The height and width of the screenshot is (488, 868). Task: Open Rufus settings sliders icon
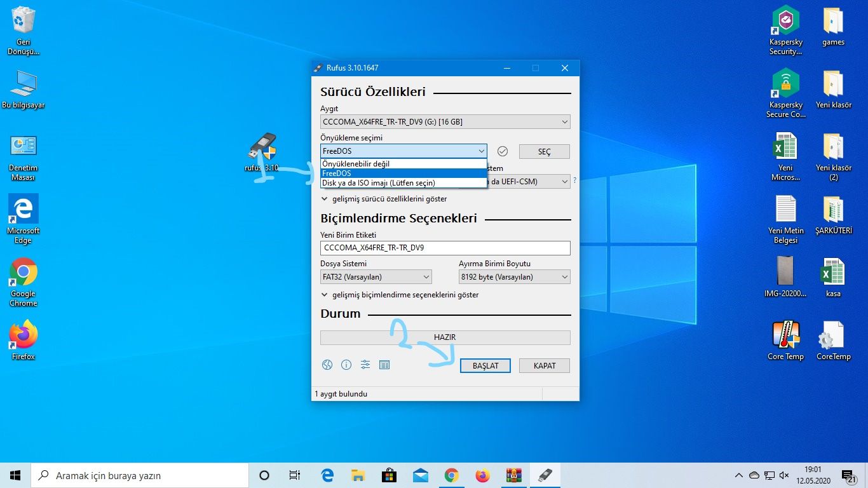tap(365, 365)
